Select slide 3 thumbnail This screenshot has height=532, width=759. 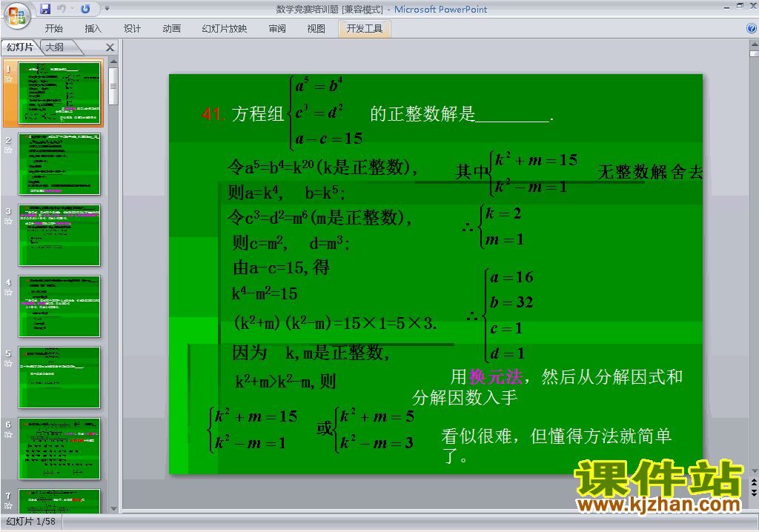click(59, 236)
